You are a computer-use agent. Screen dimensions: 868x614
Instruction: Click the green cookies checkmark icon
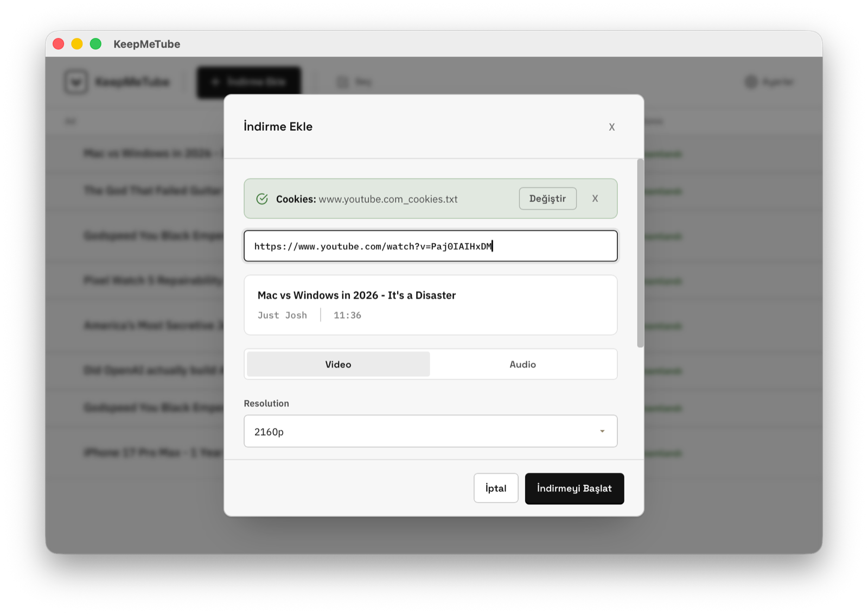pyautogui.click(x=262, y=199)
